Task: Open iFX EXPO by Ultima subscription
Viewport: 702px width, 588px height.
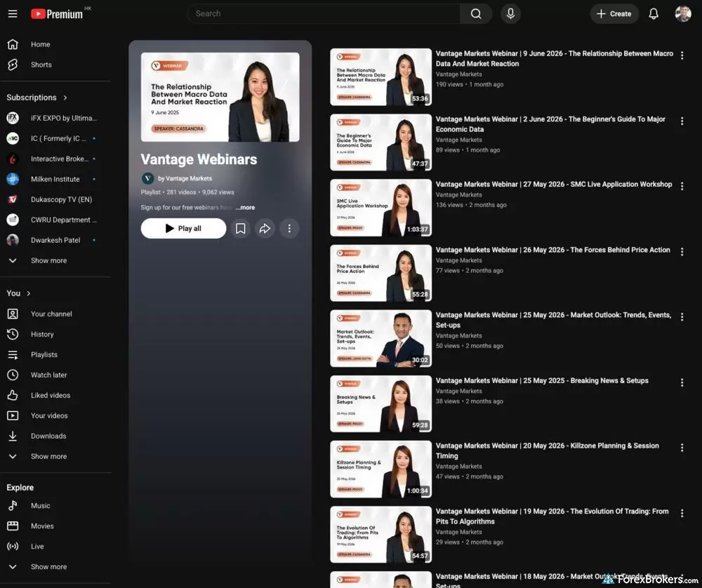Action: pyautogui.click(x=55, y=118)
